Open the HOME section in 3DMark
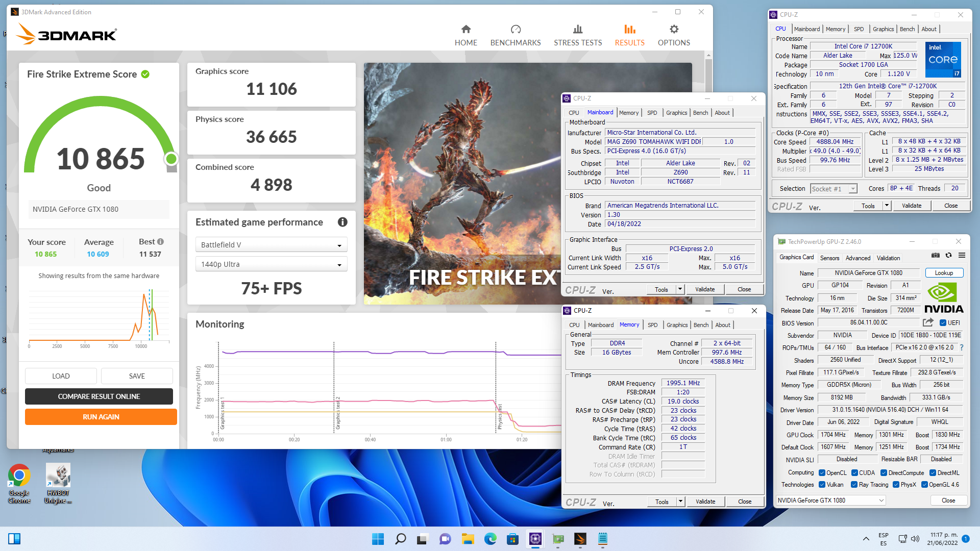This screenshot has width=980, height=551. click(465, 36)
